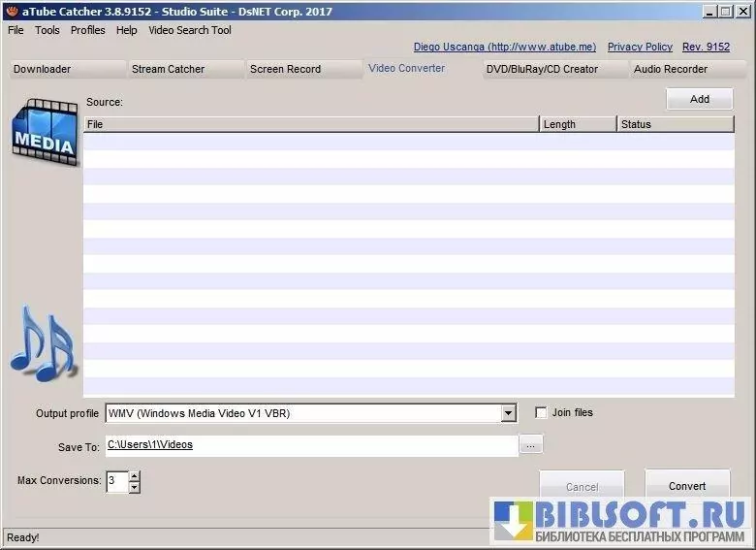Select the Audio Recorder tab
Screen dimensions: 756x550
tap(671, 69)
